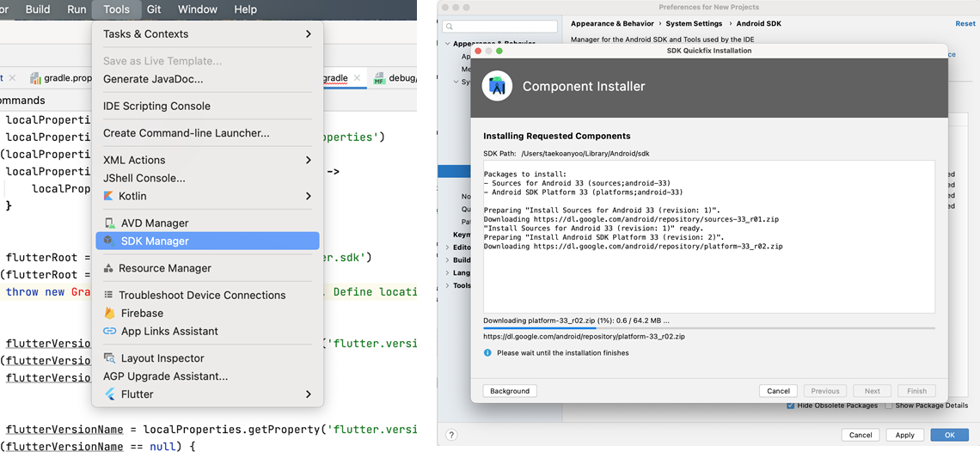Close the open Tools menu

point(116,9)
